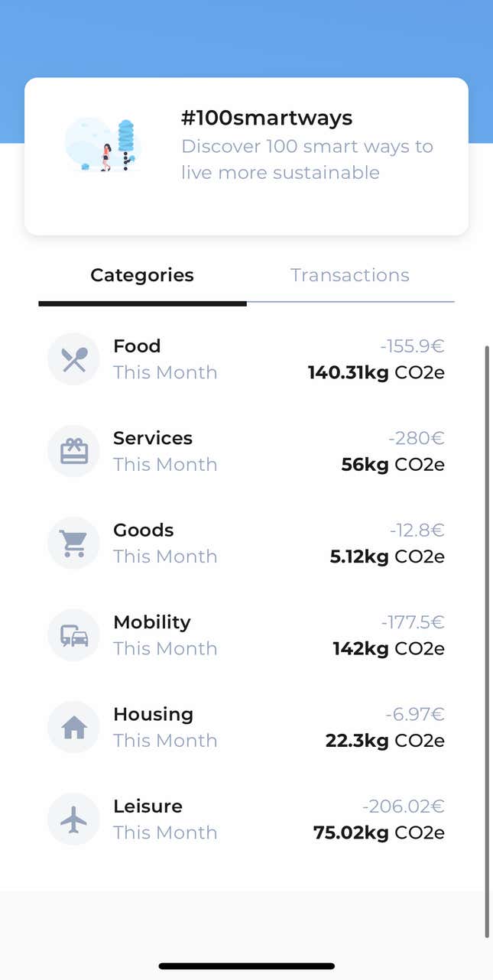View Mobility 142kg CO2e amount
This screenshot has height=980, width=493.
[x=388, y=648]
